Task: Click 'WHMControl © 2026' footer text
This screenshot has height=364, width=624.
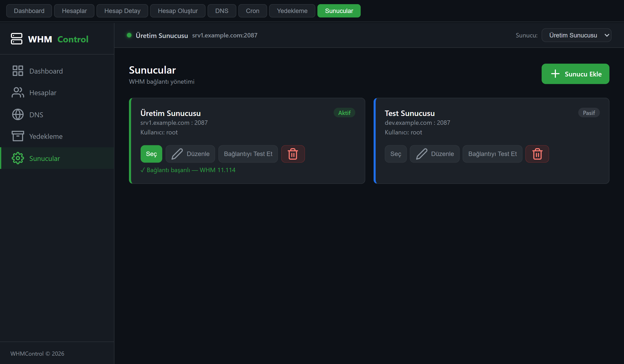Action: coord(37,354)
